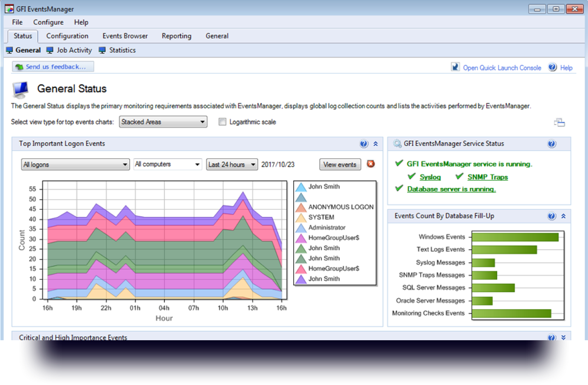Image resolution: width=588 pixels, height=385 pixels.
Task: Click the SNMP Traps link
Action: point(487,177)
